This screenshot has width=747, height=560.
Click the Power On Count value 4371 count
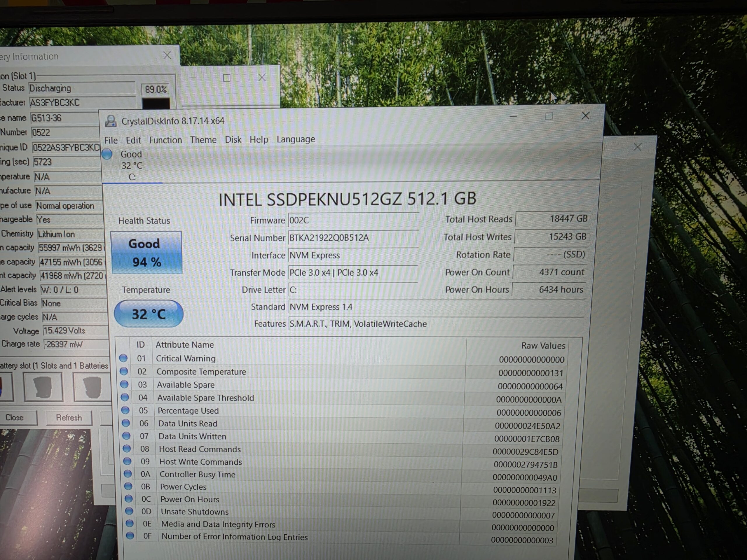[550, 272]
